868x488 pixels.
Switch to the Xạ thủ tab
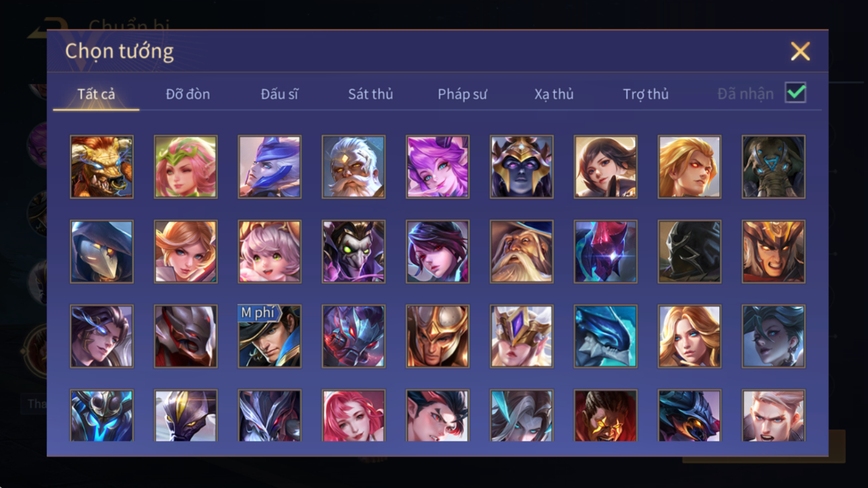tap(554, 94)
